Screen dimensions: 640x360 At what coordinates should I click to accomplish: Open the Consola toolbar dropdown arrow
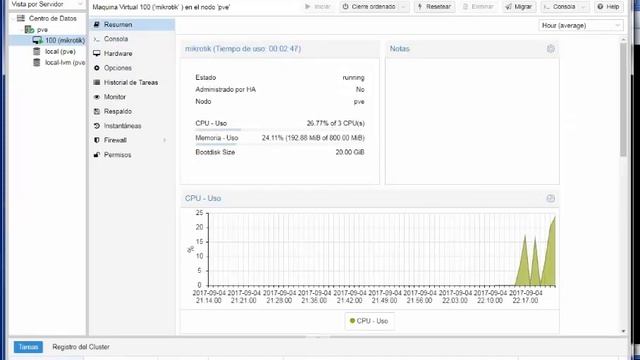pyautogui.click(x=583, y=7)
